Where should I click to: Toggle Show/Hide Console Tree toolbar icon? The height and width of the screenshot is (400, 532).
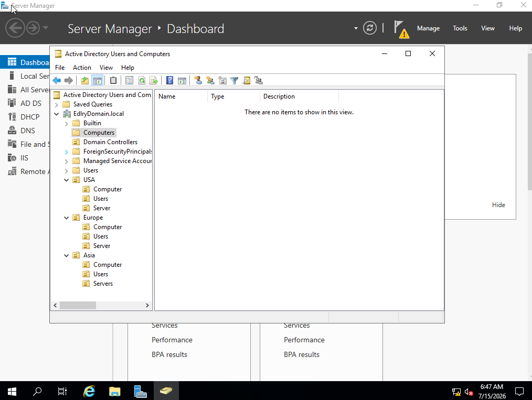coord(98,80)
